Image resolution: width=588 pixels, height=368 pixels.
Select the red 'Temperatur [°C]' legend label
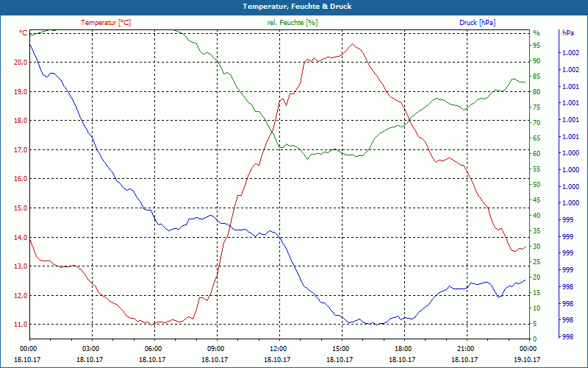coord(106,23)
